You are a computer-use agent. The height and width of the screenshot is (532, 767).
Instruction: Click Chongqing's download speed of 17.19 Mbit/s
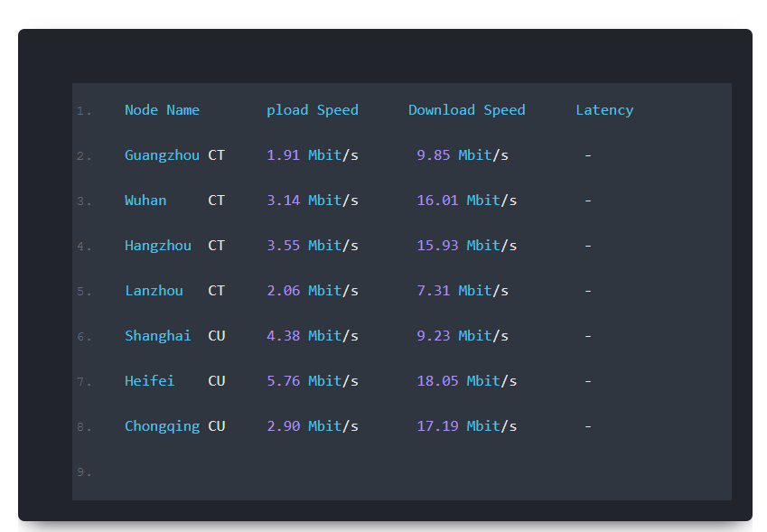click(x=466, y=425)
